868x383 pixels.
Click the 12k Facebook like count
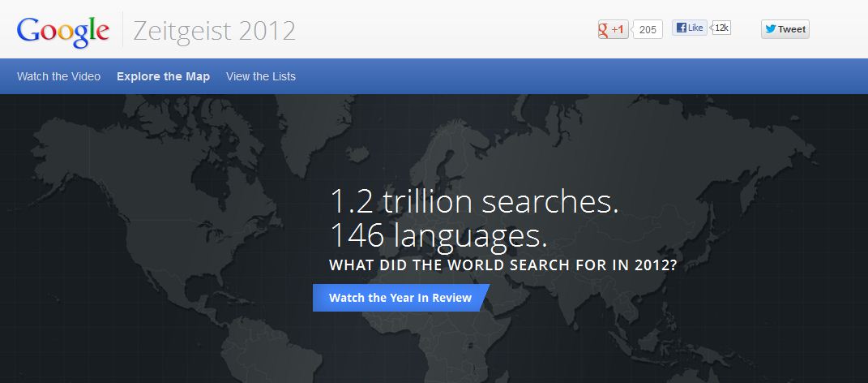pos(721,28)
